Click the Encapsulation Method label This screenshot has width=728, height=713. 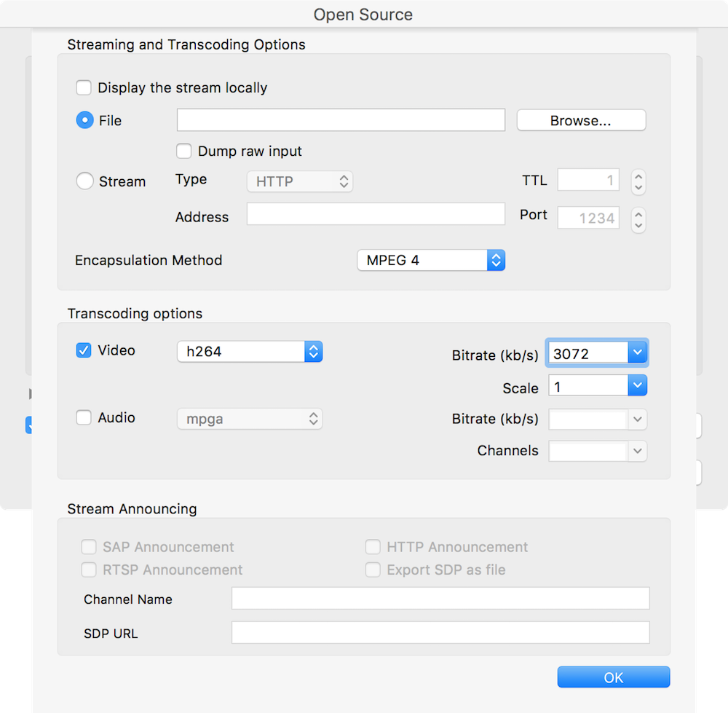[x=149, y=260]
